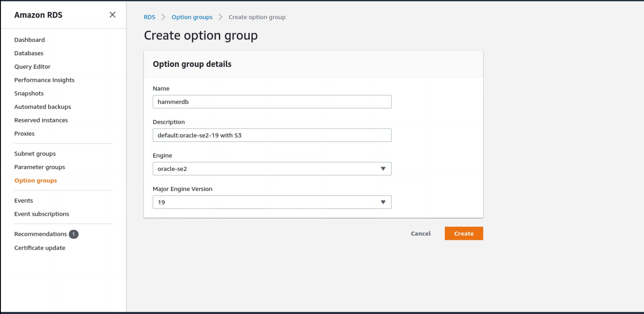Open the Major Engine Version dropdown
This screenshot has width=644, height=314.
coord(272,202)
